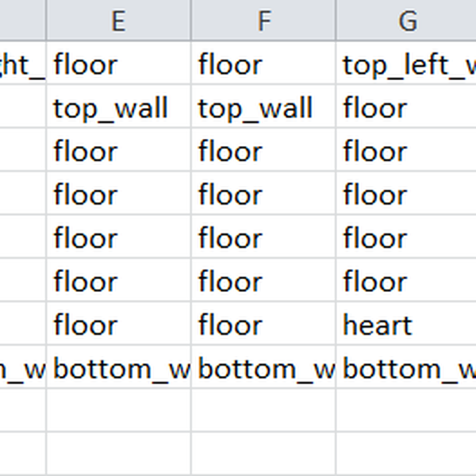Click floor cell above top_wall in column F
The width and height of the screenshot is (476, 476).
[x=263, y=65]
